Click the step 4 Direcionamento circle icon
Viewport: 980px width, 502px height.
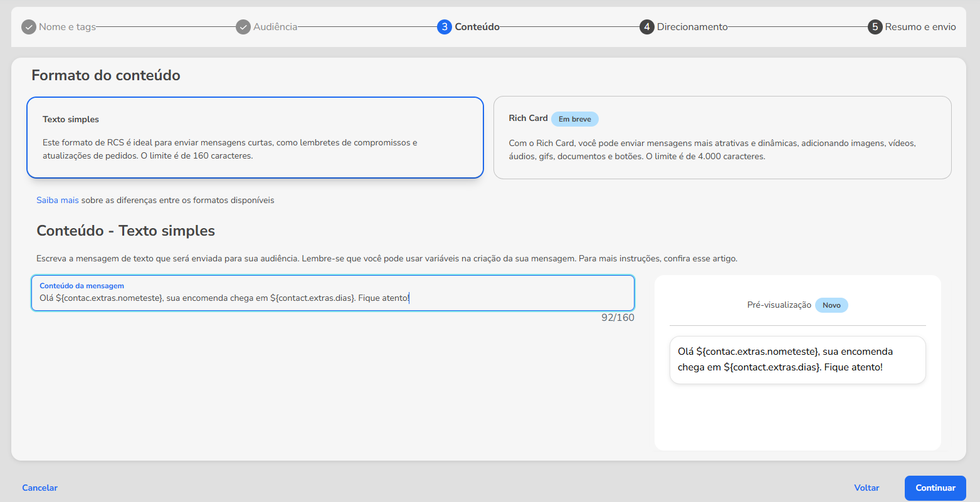pyautogui.click(x=647, y=27)
